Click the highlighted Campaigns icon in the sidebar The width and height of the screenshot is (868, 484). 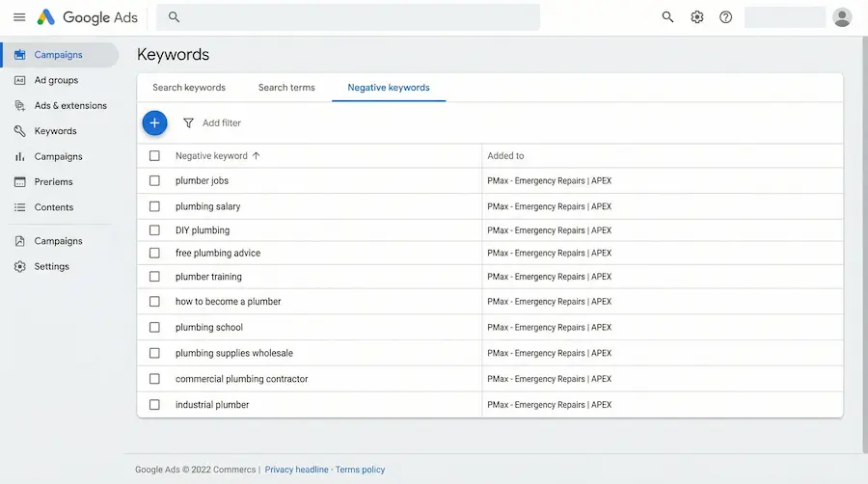pyautogui.click(x=20, y=54)
